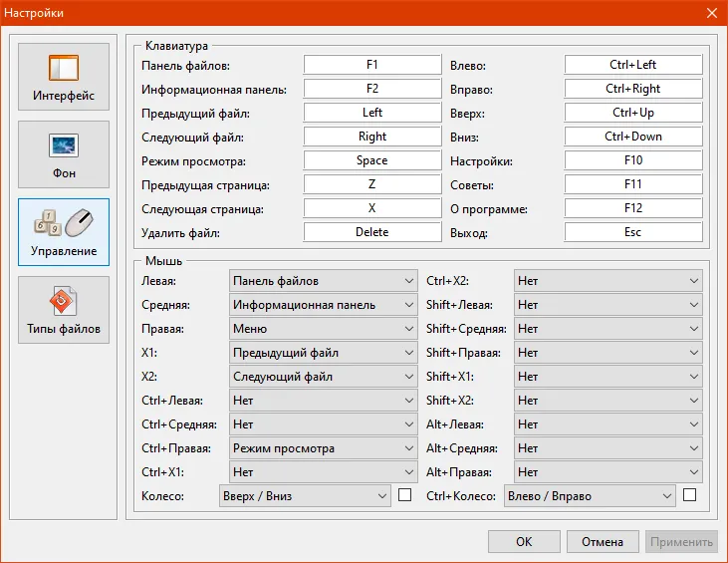
Task: Expand the Ctrl+X2 dropdown
Action: [608, 281]
